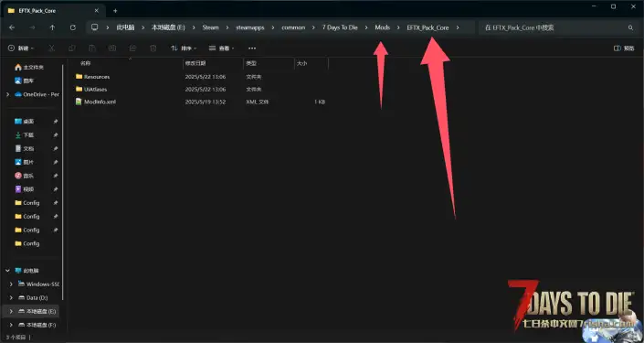Viewport: 644px width, 343px height.
Task: Click the Up directory arrow
Action: [52, 27]
